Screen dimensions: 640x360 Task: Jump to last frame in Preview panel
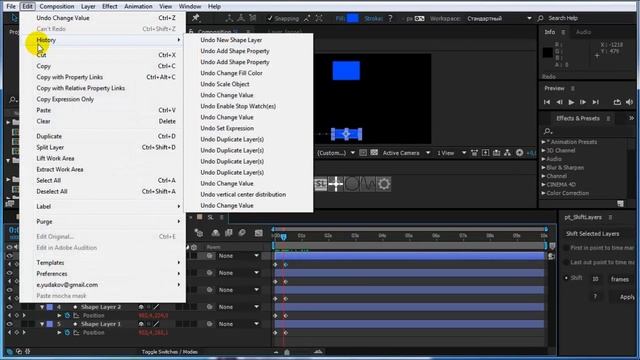coord(596,102)
